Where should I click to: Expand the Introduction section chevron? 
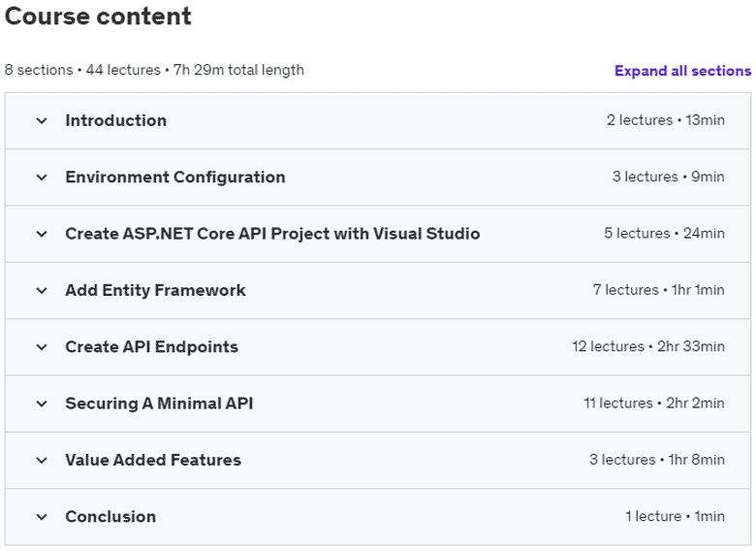tap(42, 120)
